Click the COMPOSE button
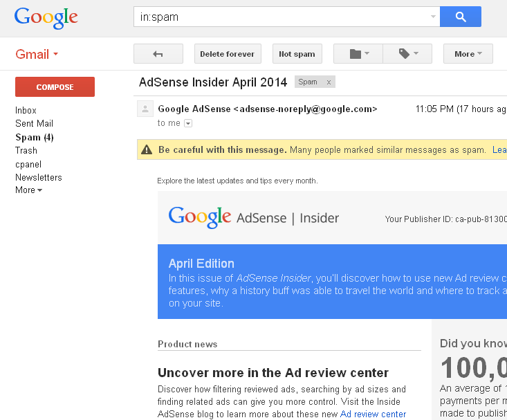The height and width of the screenshot is (420, 507). pos(55,86)
